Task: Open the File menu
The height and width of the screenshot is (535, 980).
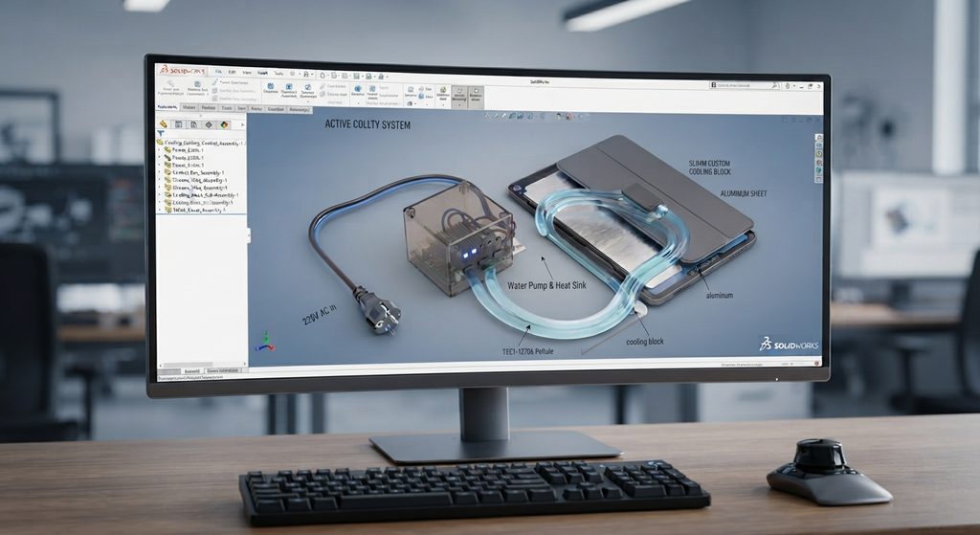Action: (x=219, y=73)
